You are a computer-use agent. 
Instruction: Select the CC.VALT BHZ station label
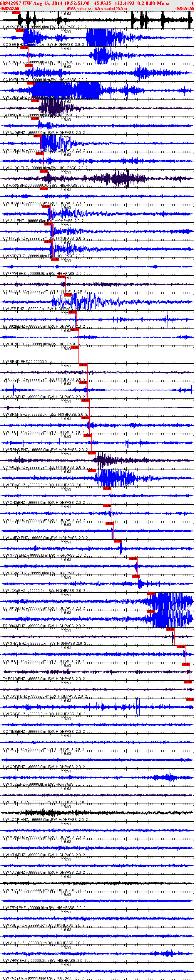click(x=45, y=467)
